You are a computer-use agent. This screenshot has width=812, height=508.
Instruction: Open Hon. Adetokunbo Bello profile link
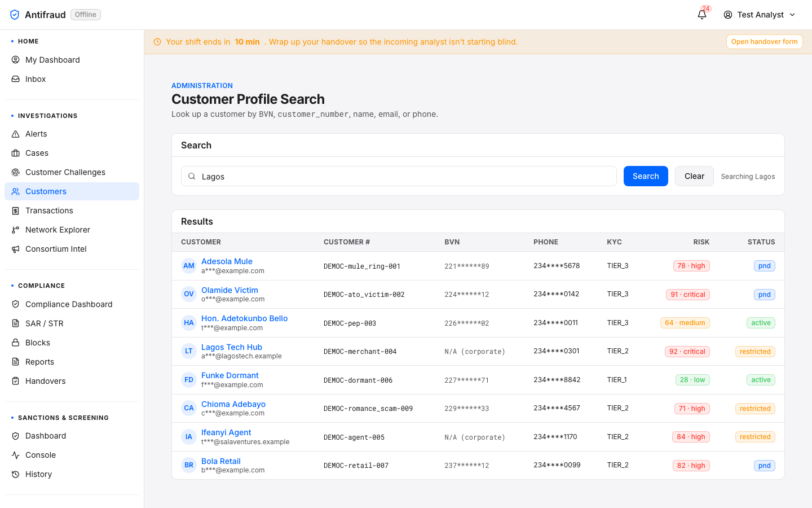(x=244, y=318)
